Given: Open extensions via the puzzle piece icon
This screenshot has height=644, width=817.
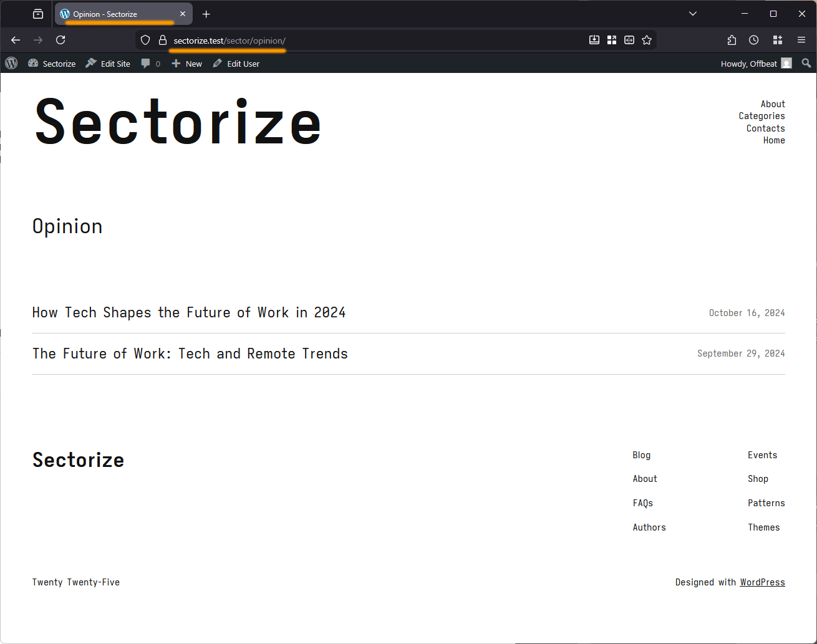Looking at the screenshot, I should [731, 39].
